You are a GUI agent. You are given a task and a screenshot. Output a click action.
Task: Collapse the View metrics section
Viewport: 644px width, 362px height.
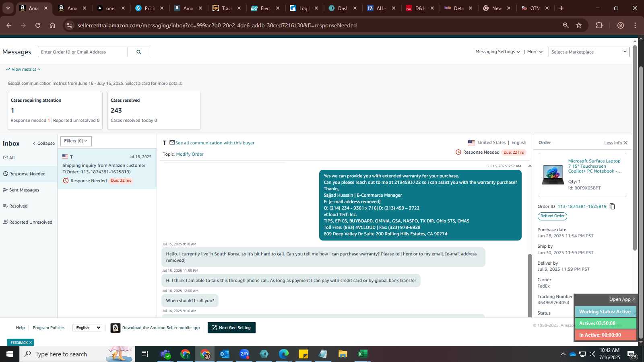click(23, 69)
